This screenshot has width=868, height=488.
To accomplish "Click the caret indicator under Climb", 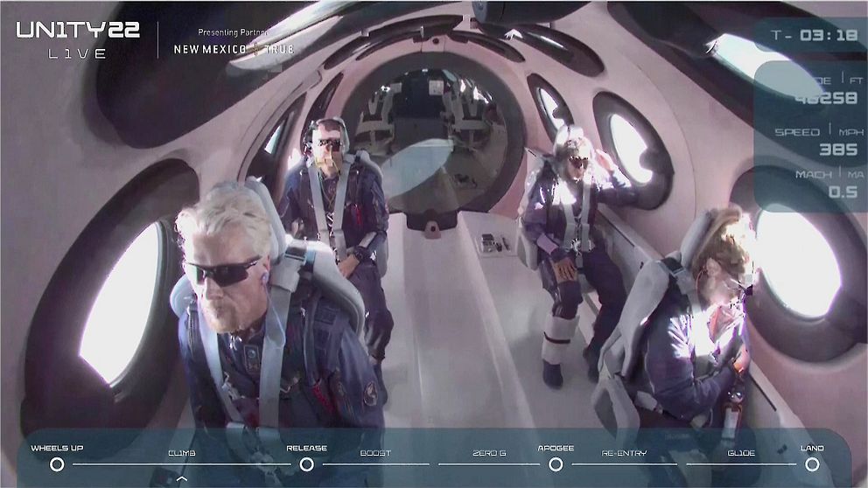I will (x=182, y=479).
